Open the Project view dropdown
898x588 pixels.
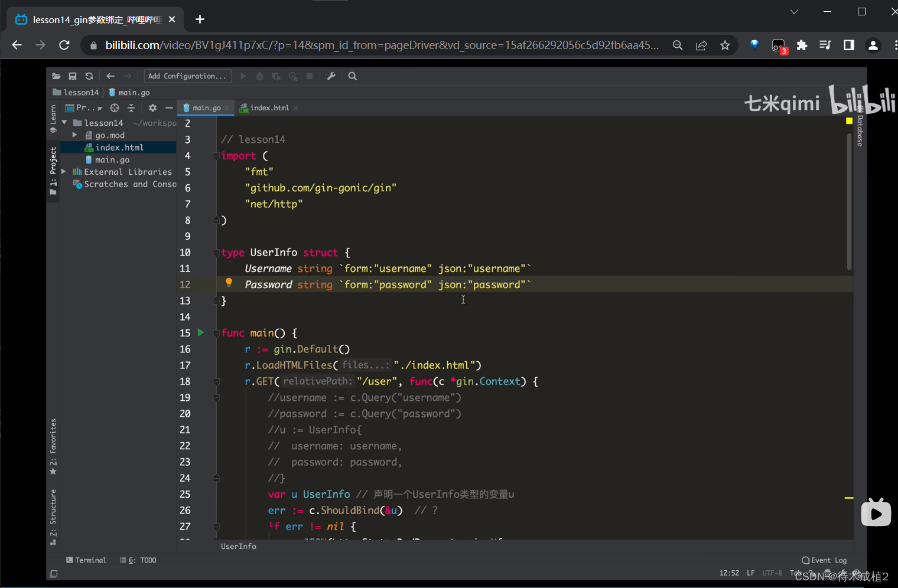point(84,108)
